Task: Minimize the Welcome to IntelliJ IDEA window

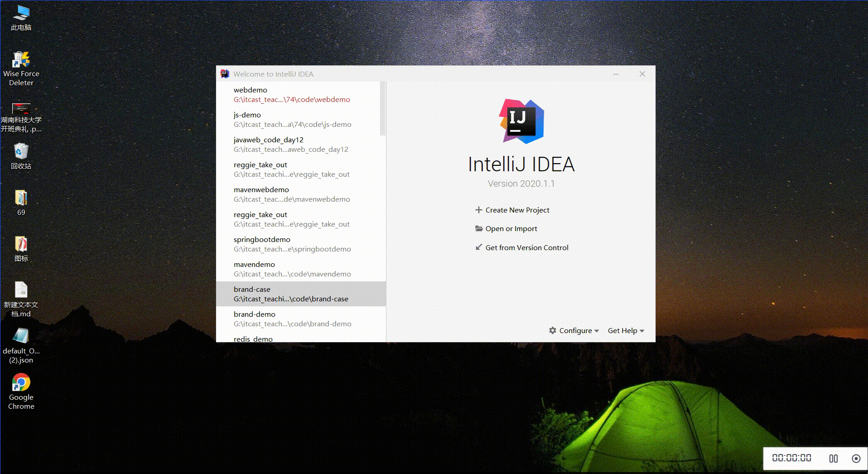Action: 616,74
